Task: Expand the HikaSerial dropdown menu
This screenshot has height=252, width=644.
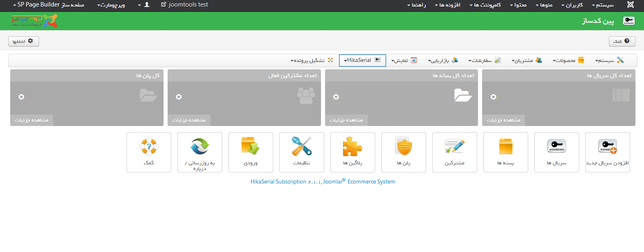Action: tap(362, 60)
